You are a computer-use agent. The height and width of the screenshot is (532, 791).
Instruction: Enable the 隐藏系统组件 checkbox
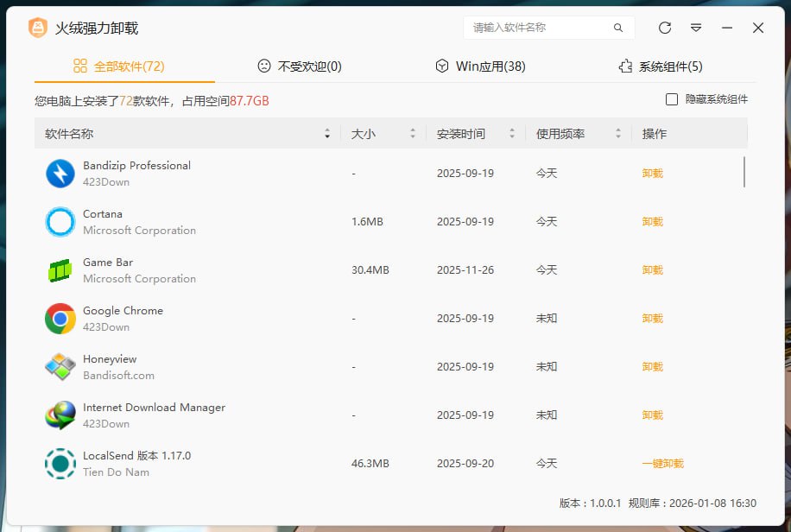(x=672, y=99)
